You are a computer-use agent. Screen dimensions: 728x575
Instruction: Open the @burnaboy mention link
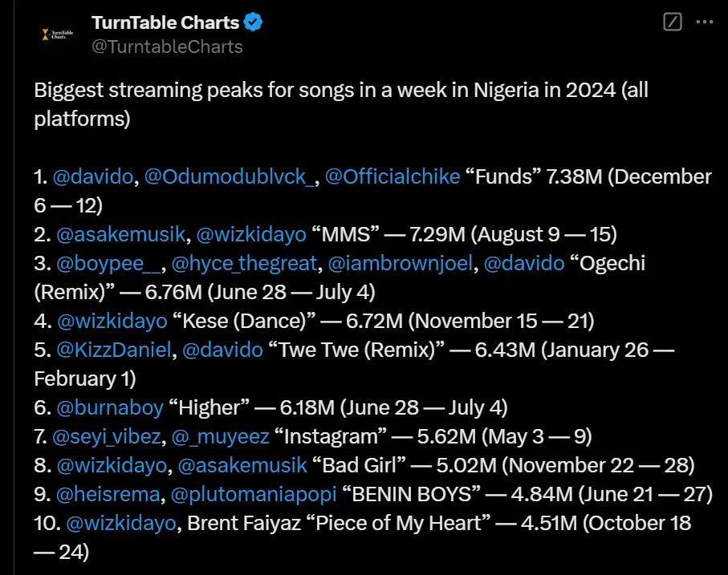(109, 407)
